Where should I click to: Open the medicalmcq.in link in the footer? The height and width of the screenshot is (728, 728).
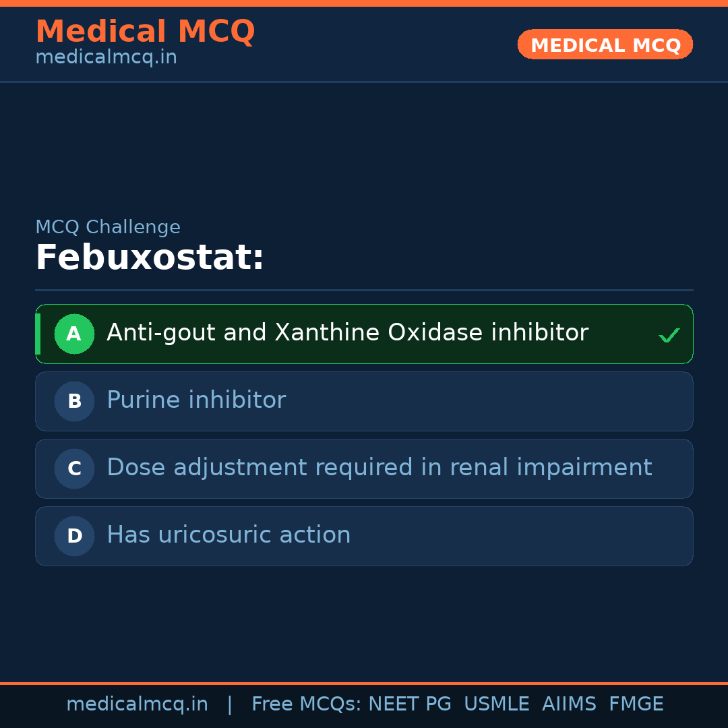[137, 704]
